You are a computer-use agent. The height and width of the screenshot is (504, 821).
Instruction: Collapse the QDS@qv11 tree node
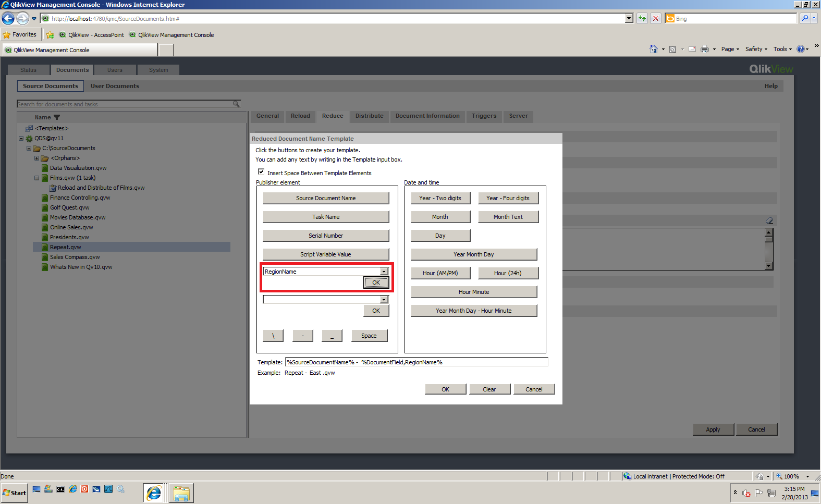click(x=21, y=138)
